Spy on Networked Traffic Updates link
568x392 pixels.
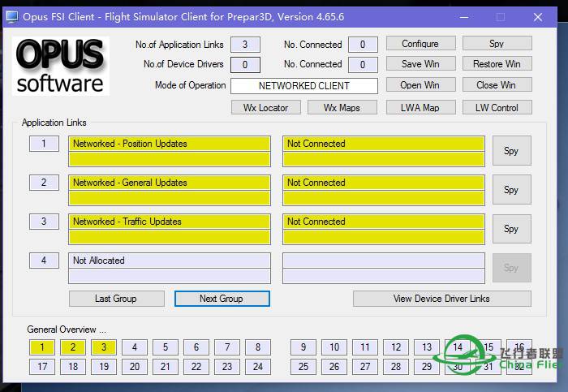click(x=511, y=229)
